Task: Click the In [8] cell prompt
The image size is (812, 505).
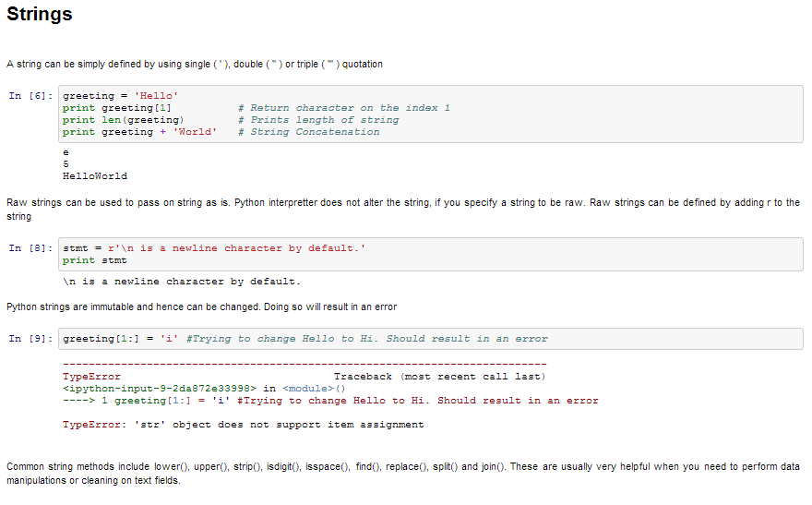Action: (x=30, y=248)
